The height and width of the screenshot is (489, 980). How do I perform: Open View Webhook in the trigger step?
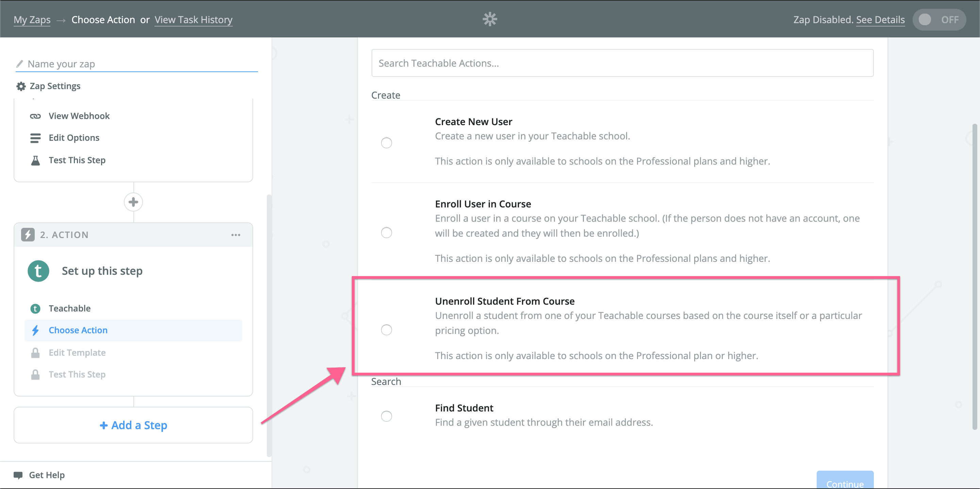point(133,116)
